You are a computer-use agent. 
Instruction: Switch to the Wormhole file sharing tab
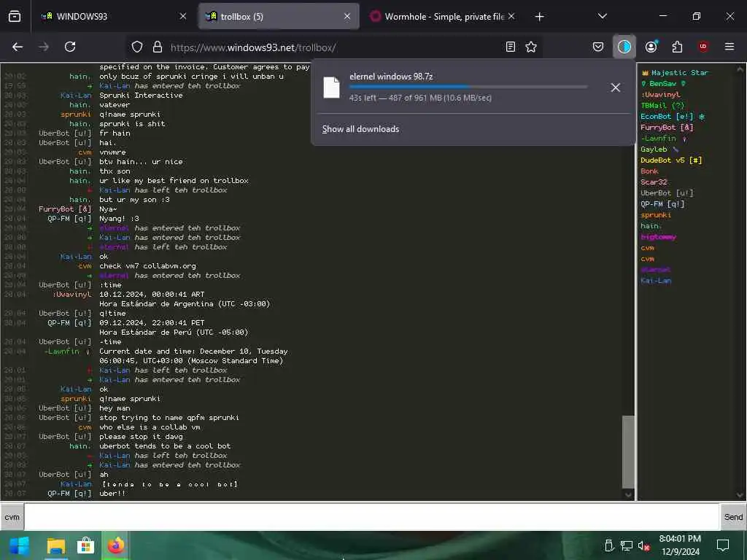443,17
